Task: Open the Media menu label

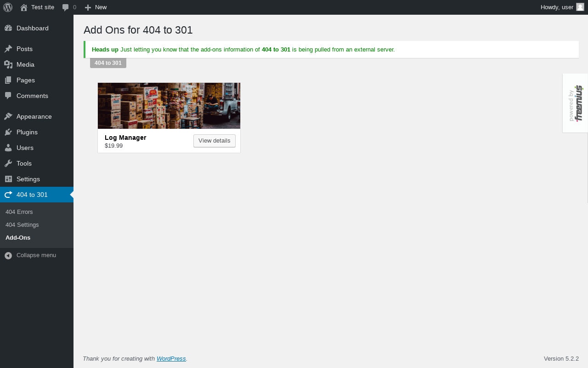Action: [x=25, y=64]
